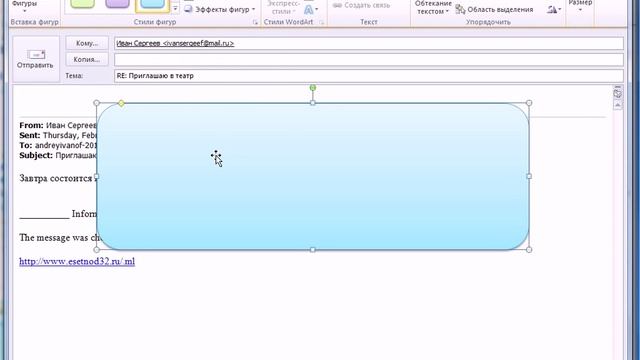
Task: Click scroll-up arrow of message scrollbar
Action: 618,105
